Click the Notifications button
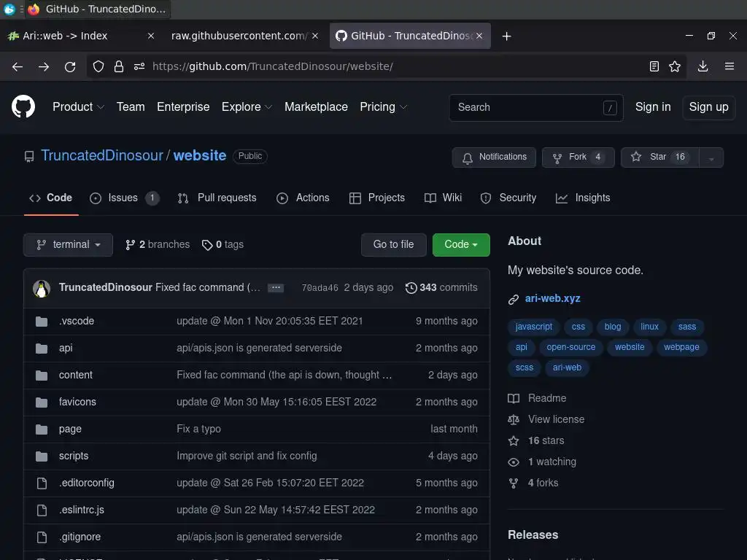 494,157
